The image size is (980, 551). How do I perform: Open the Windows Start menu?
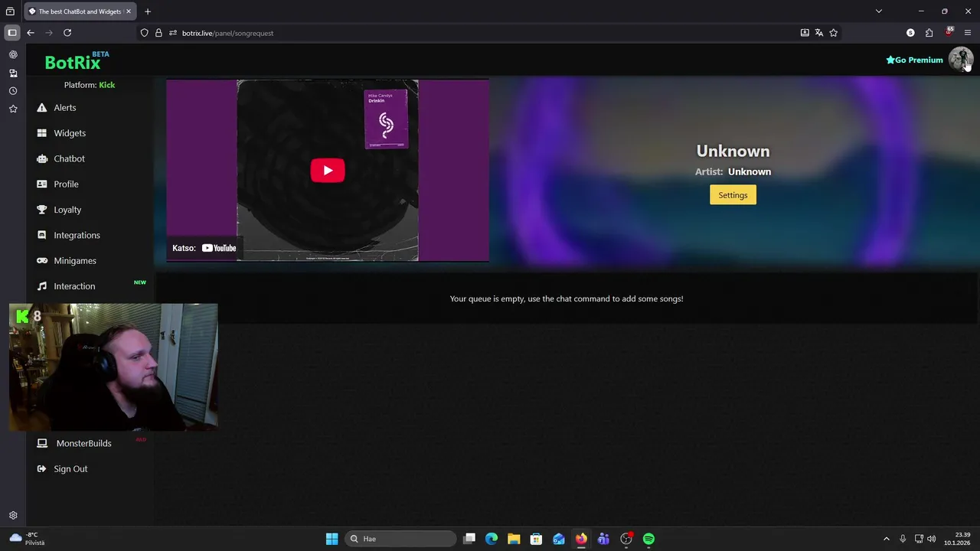[x=332, y=539]
